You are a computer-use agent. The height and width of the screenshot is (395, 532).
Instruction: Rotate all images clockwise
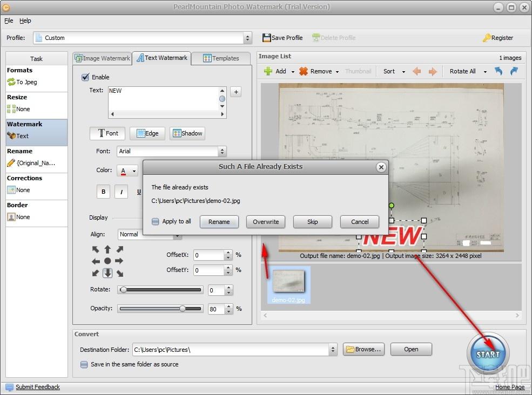point(514,71)
